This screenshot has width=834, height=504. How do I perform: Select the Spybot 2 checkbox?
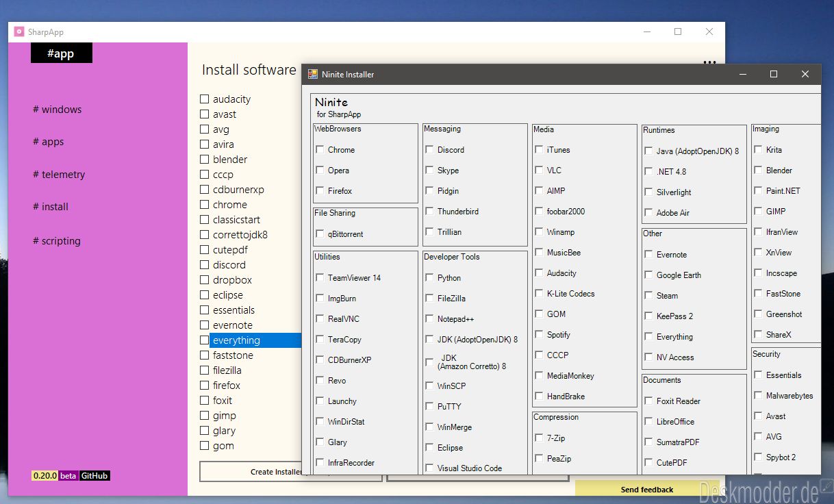(758, 457)
